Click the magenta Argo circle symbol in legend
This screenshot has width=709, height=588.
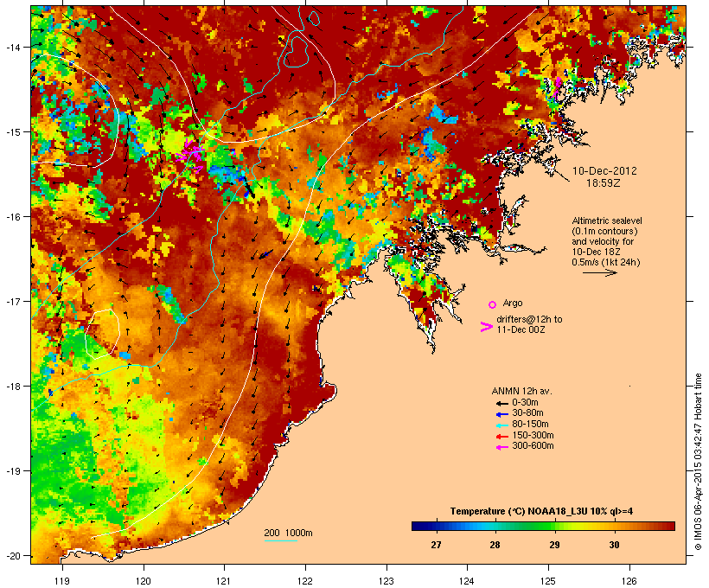492,304
